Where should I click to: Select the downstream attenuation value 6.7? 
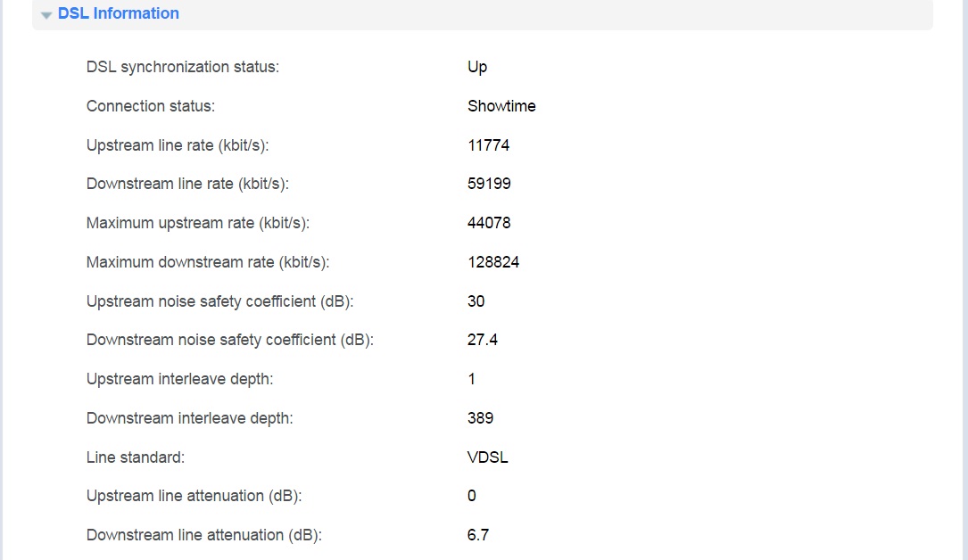(x=478, y=535)
